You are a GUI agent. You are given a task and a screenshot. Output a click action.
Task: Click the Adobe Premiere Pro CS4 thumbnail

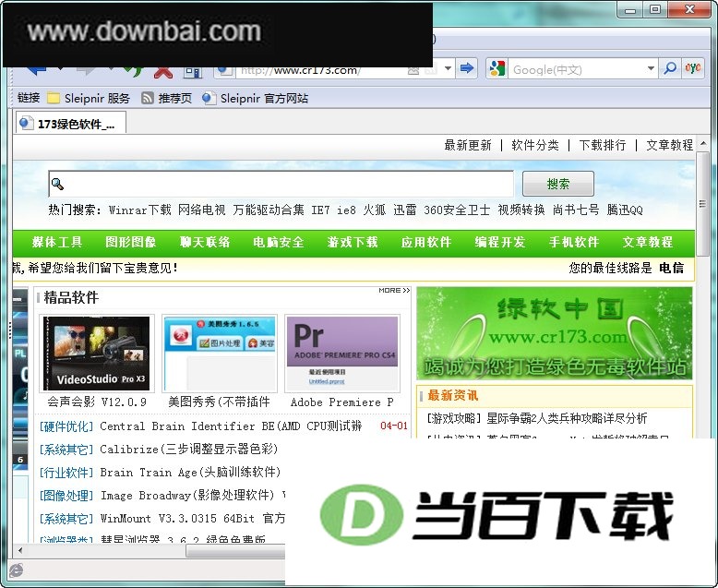[x=342, y=353]
